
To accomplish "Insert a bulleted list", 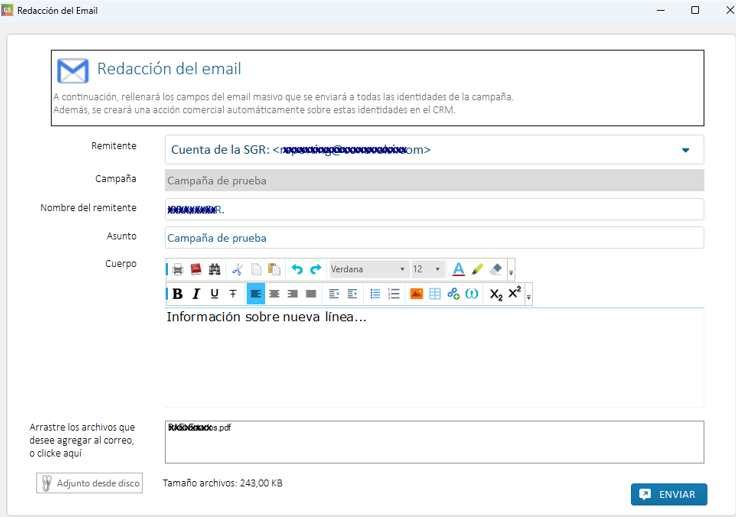I will click(x=375, y=294).
